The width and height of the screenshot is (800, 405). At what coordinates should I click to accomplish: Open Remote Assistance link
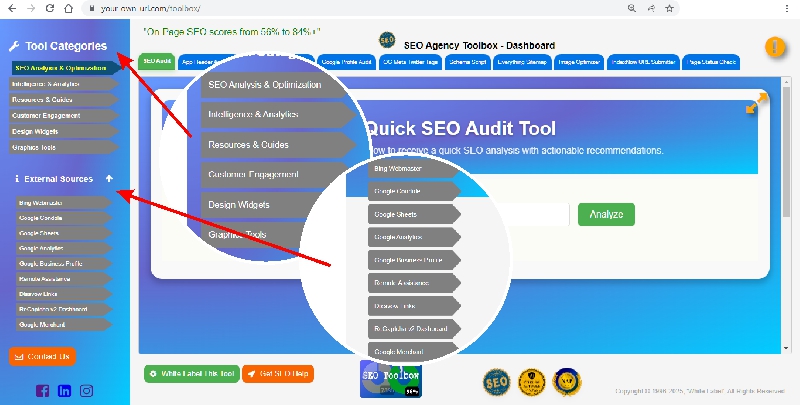(64, 279)
